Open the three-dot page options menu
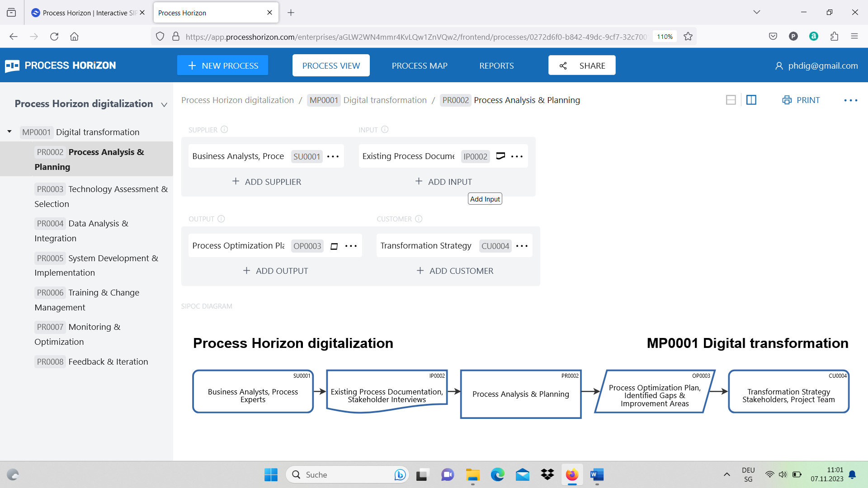The height and width of the screenshot is (488, 868). point(850,100)
